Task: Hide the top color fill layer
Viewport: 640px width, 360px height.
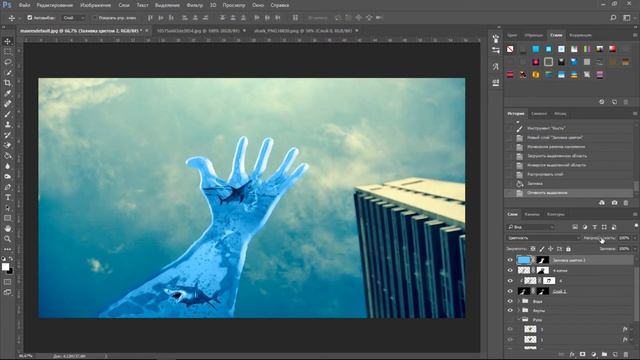Action: pyautogui.click(x=510, y=260)
